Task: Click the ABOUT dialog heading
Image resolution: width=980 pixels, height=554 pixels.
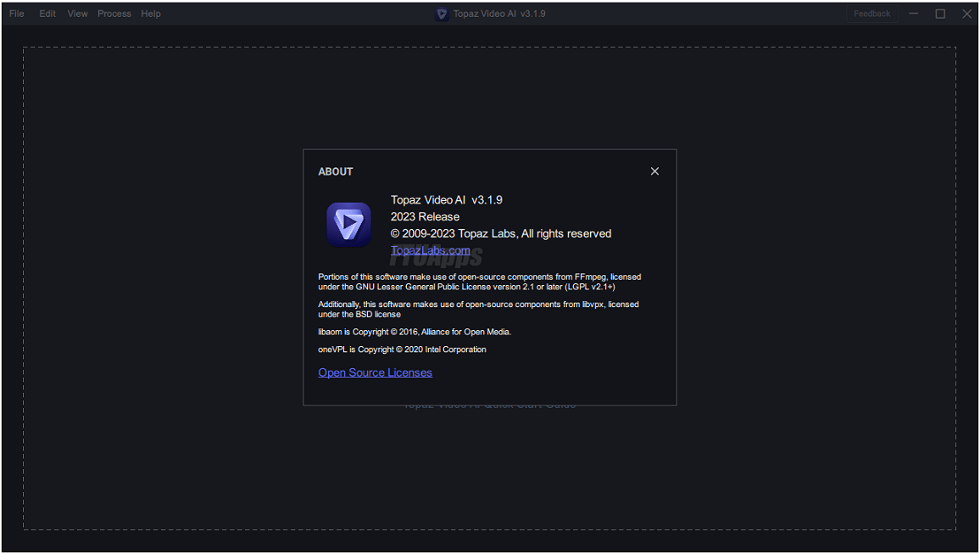Action: tap(336, 171)
